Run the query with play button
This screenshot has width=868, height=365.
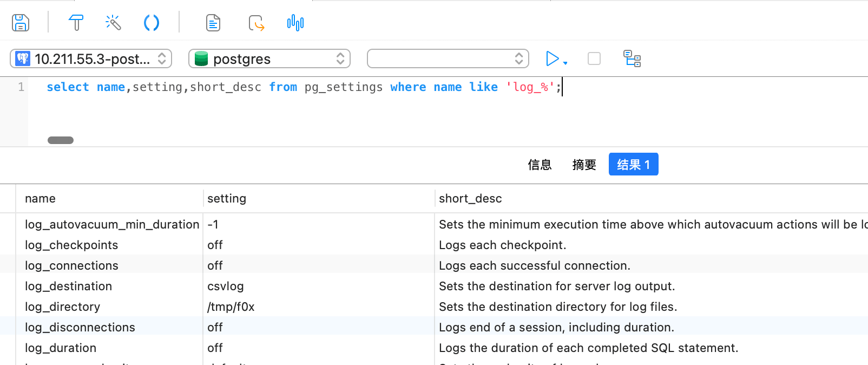tap(552, 58)
